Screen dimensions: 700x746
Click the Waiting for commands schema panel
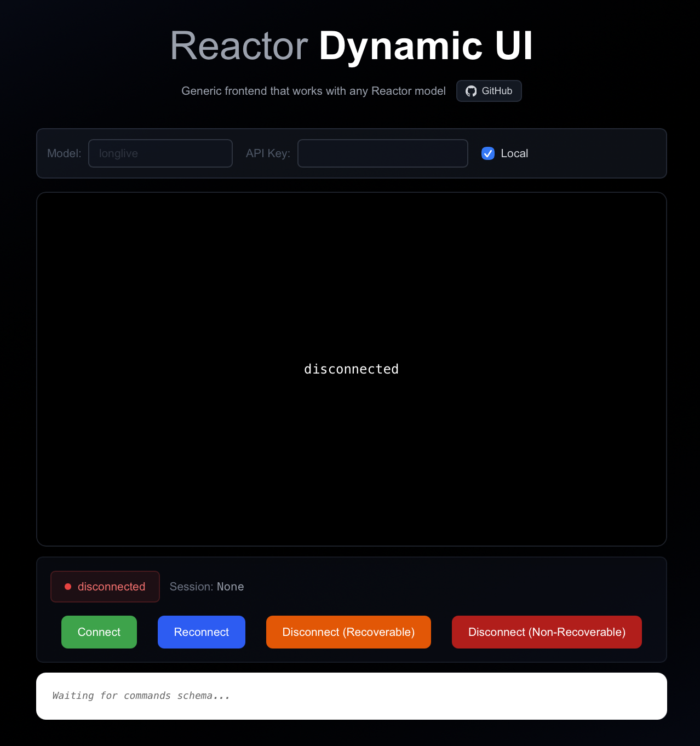coord(351,696)
